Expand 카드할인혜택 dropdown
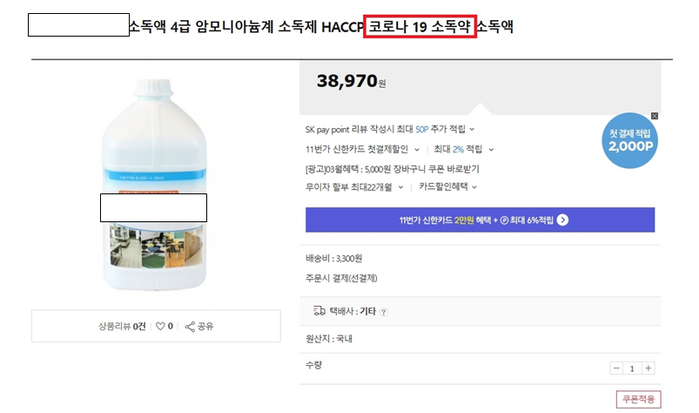The image size is (699, 413). click(x=475, y=187)
